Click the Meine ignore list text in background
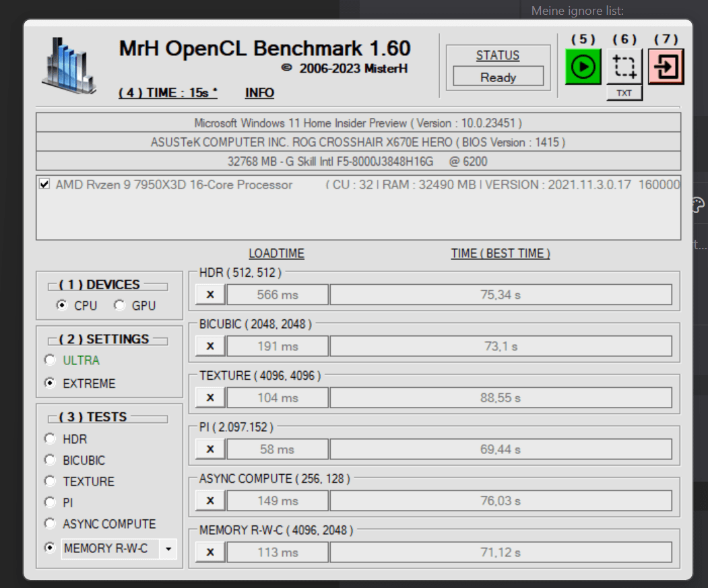 coord(577,10)
